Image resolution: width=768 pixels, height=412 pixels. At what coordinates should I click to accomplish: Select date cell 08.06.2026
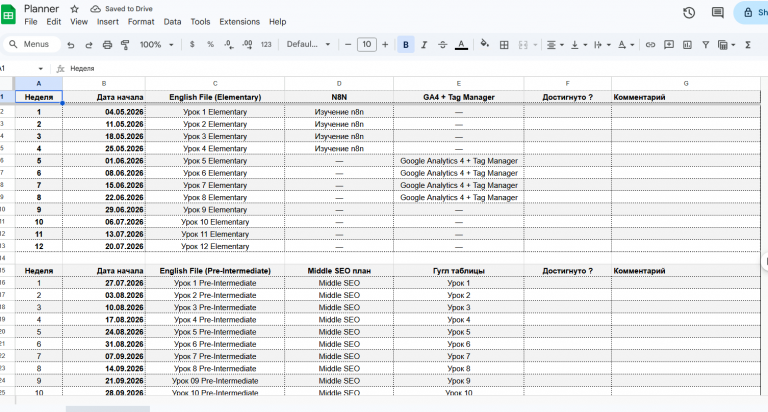pos(104,173)
